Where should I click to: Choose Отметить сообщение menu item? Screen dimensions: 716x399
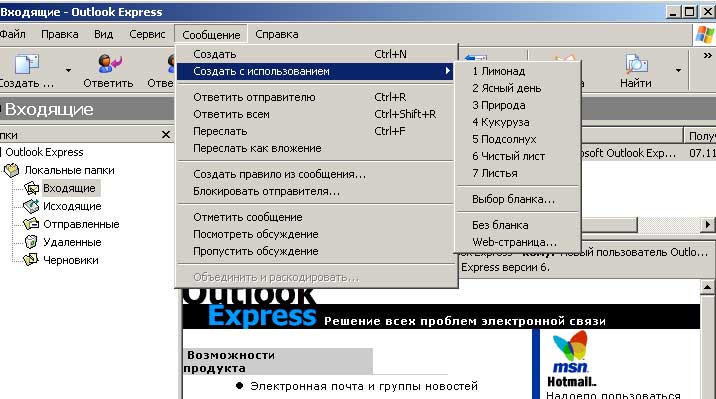pyautogui.click(x=315, y=217)
